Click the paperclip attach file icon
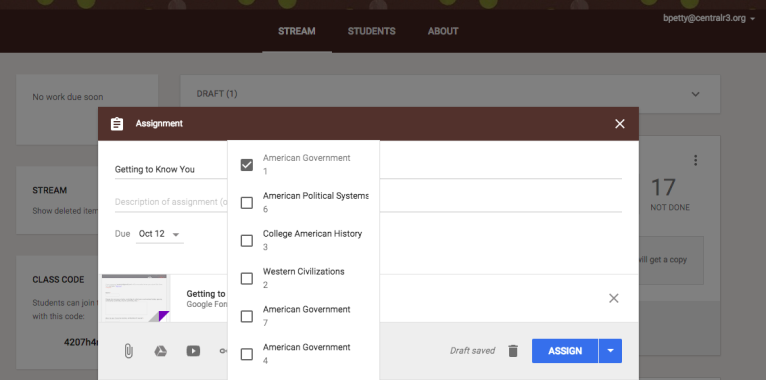This screenshot has height=380, width=766. pos(128,351)
